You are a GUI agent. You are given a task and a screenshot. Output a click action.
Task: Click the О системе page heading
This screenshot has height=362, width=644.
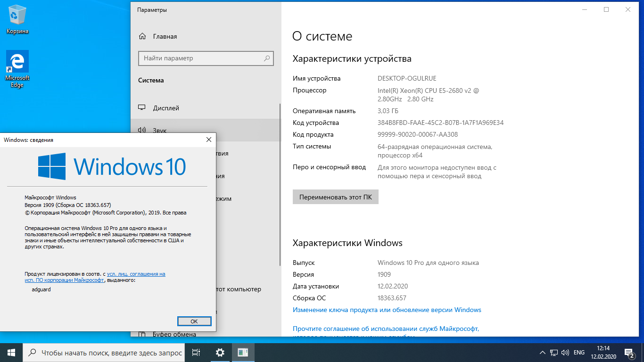322,36
